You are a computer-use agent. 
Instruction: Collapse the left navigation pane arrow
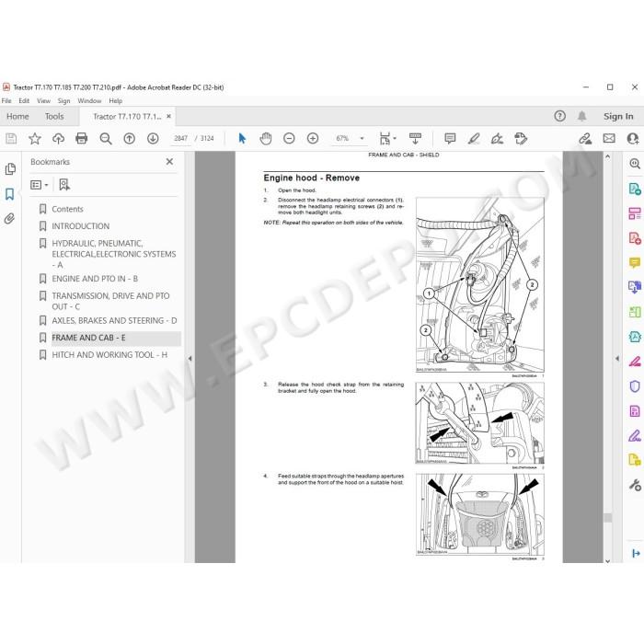(x=190, y=359)
